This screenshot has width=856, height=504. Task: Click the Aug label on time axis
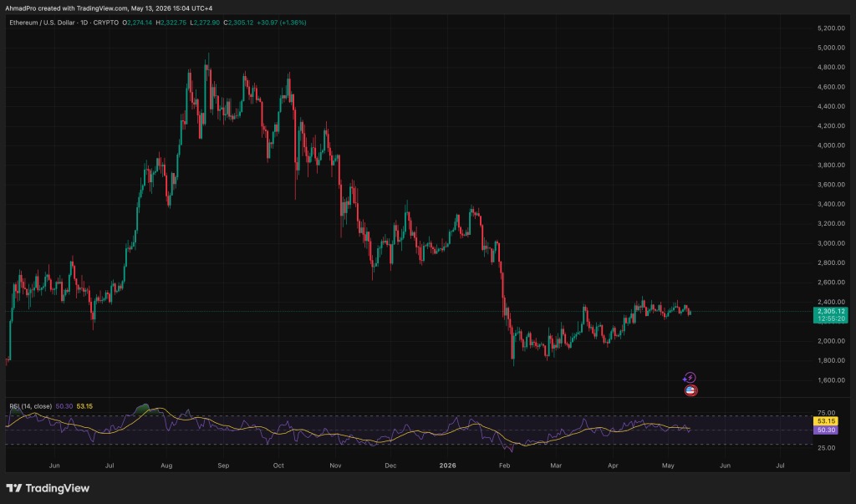166,466
